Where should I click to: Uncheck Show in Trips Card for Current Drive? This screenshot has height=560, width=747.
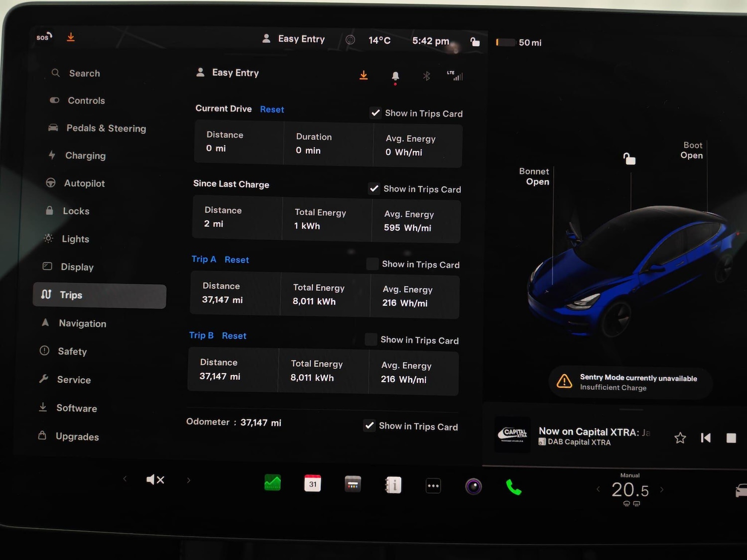[x=375, y=112]
